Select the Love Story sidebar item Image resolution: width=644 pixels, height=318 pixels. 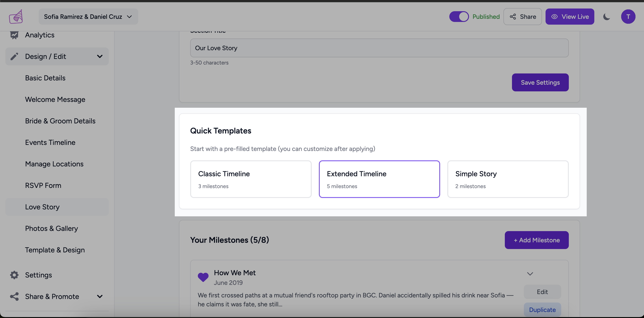[57, 207]
